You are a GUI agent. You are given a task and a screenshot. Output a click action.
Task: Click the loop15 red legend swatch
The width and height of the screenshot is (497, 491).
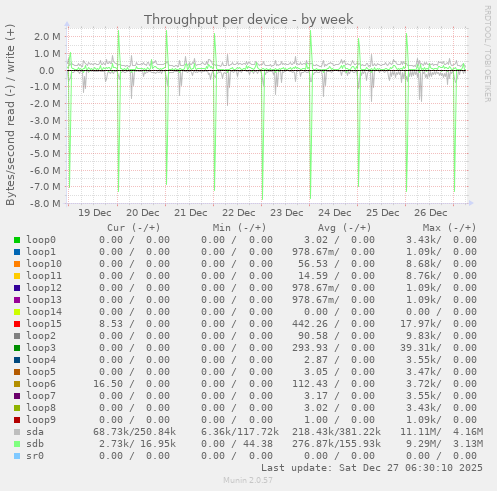pos(17,324)
